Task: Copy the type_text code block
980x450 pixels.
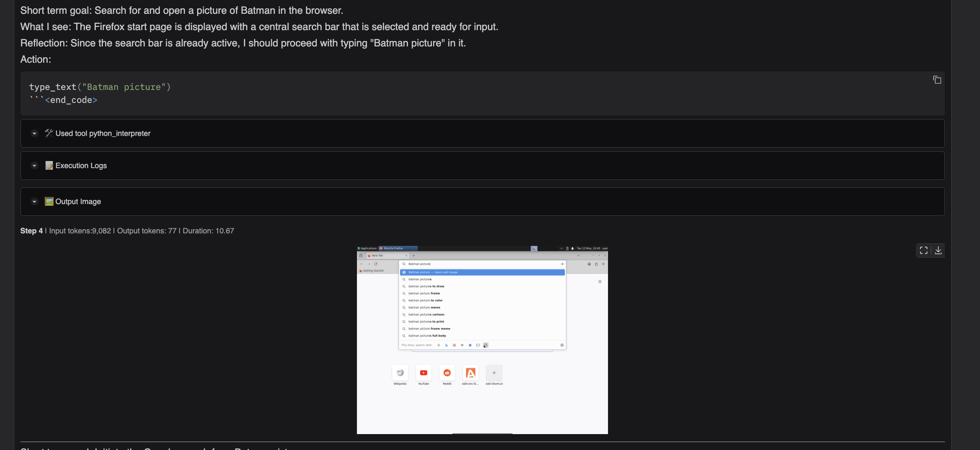Action: click(937, 80)
